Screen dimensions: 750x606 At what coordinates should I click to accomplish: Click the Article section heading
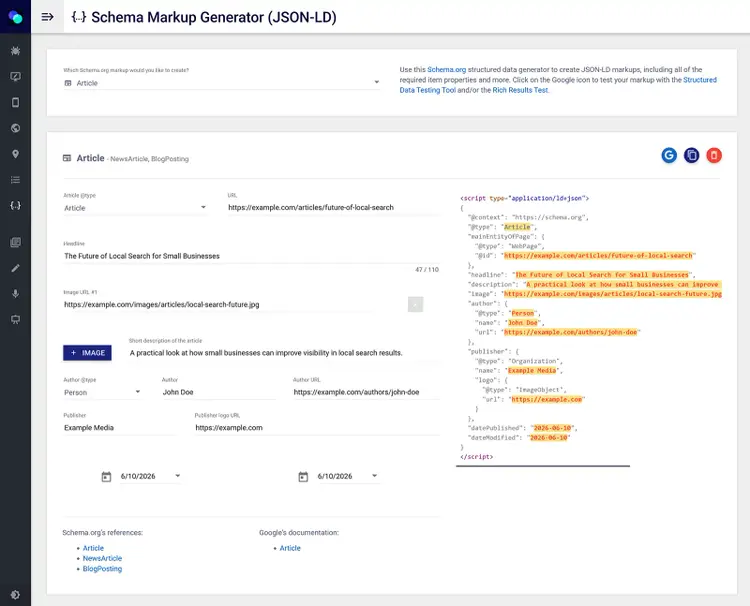click(x=90, y=158)
